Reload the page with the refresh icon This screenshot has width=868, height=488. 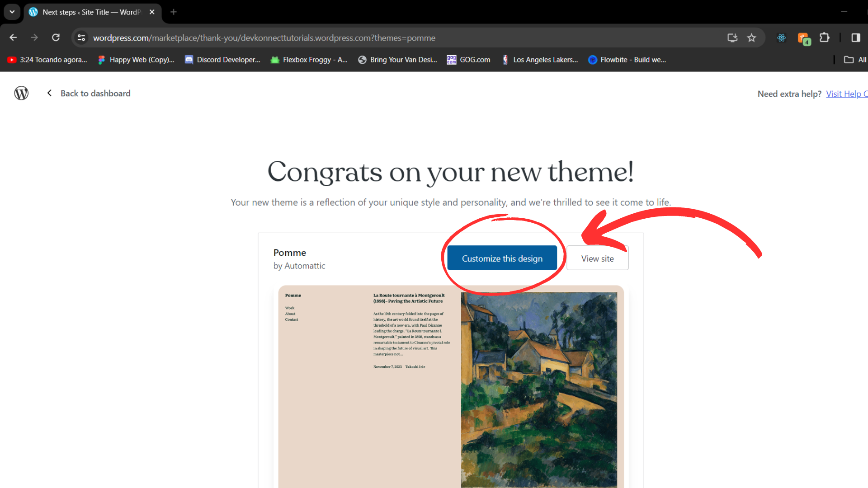point(56,38)
